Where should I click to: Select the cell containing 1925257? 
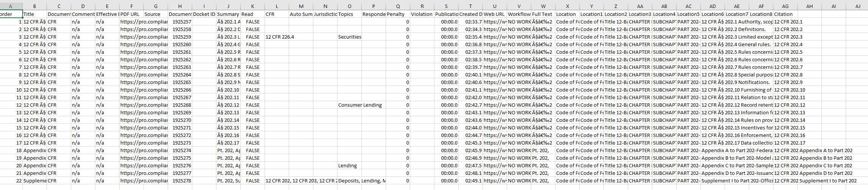point(180,22)
